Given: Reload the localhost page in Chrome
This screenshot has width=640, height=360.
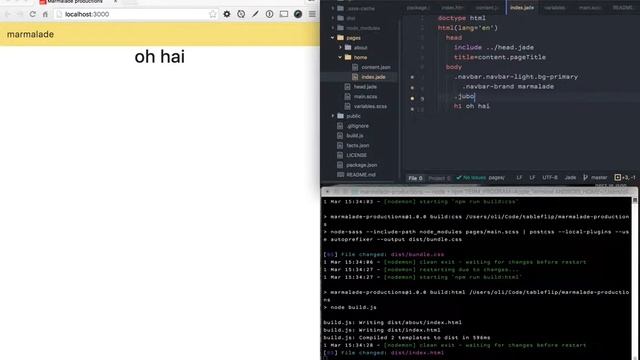Looking at the screenshot, I should point(32,14).
